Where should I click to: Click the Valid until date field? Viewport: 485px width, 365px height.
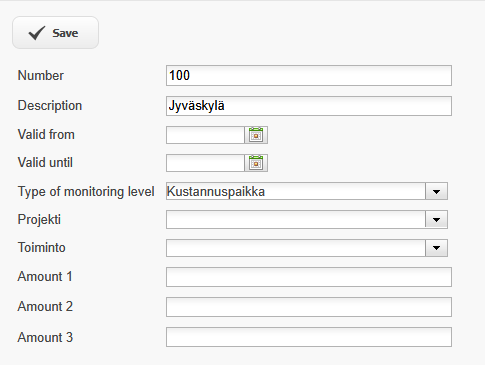pyautogui.click(x=205, y=163)
